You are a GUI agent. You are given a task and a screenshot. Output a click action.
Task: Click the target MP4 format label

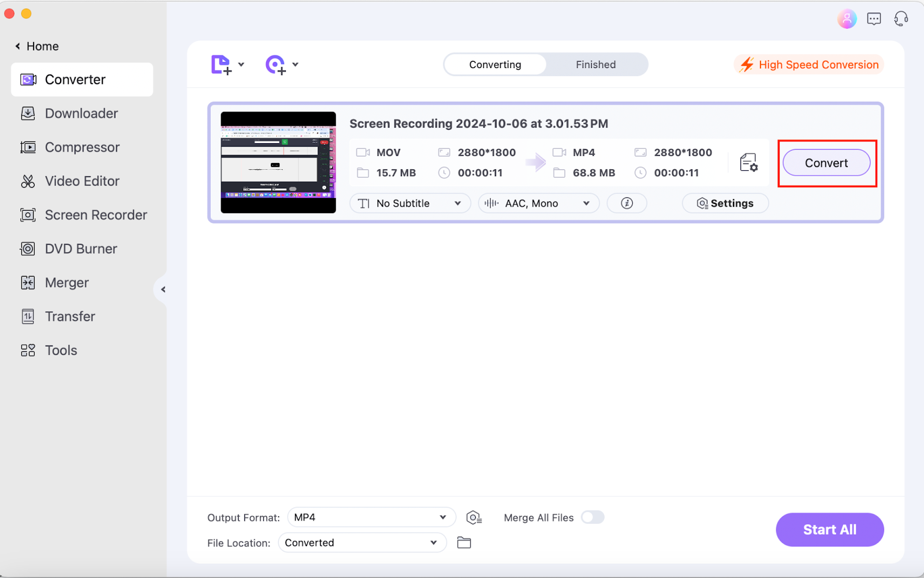tap(584, 152)
